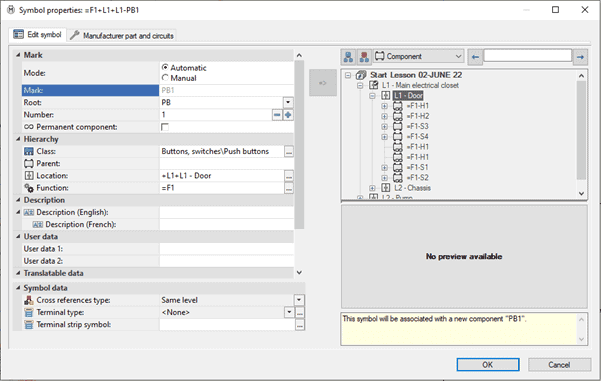
Task: Click the blue tree view mode icon
Action: pos(348,57)
